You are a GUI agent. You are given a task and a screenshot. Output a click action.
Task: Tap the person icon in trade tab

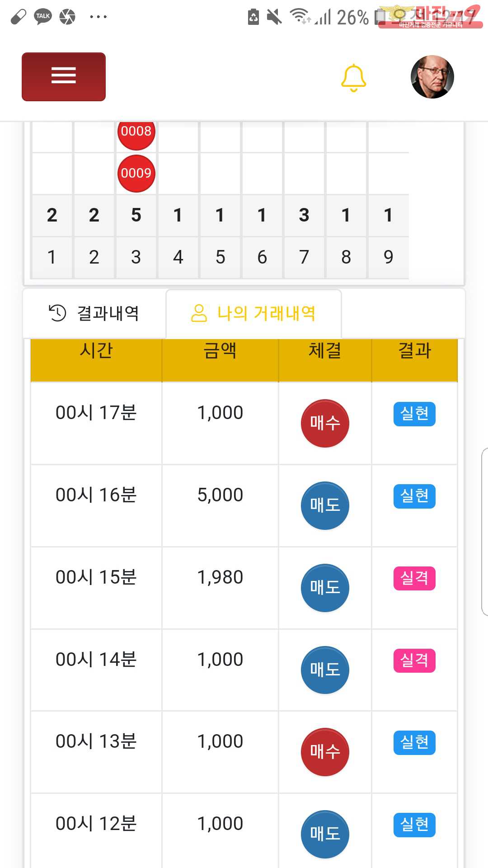199,313
